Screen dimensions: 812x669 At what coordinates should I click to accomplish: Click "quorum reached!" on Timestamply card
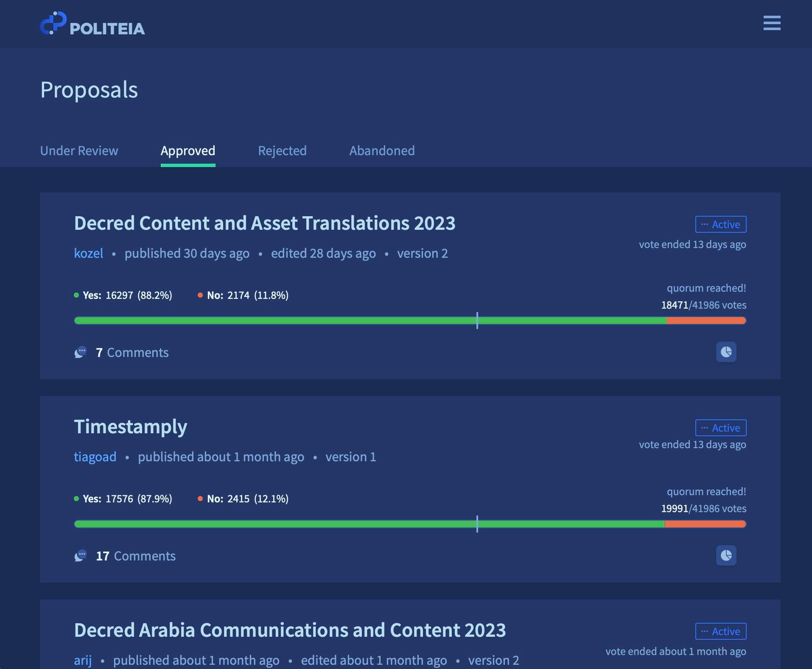[x=706, y=491]
